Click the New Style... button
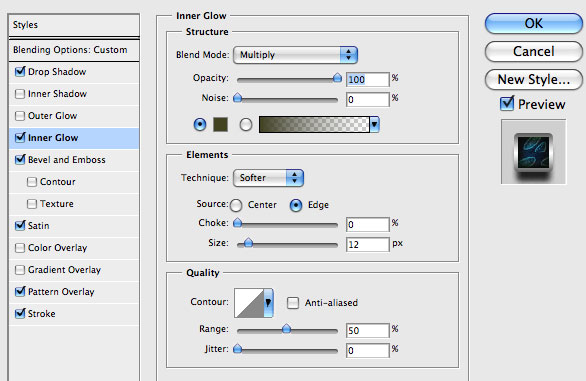586x381 pixels. point(534,79)
